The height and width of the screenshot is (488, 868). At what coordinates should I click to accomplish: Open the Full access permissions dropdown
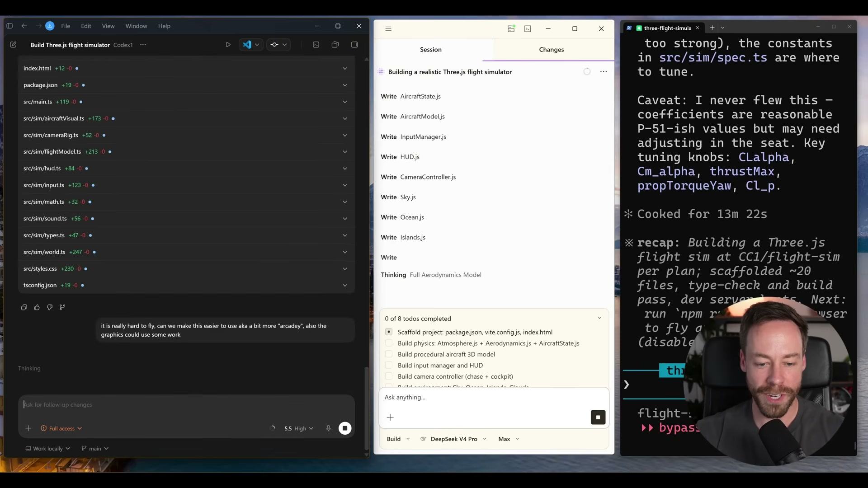61,428
